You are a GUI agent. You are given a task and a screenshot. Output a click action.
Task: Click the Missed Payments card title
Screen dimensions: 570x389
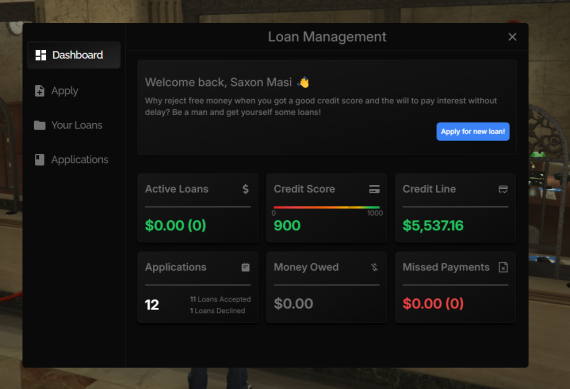[446, 268]
